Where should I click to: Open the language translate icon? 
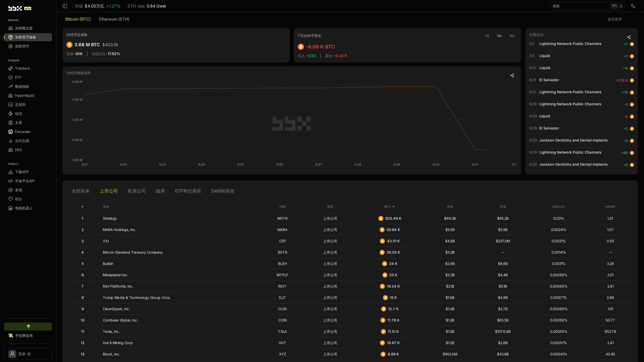coord(633,6)
